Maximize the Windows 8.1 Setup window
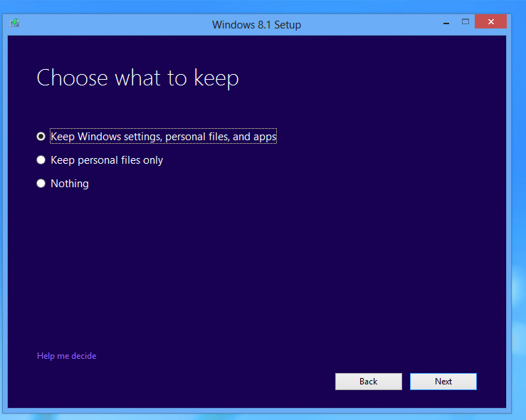Image resolution: width=526 pixels, height=420 pixels. click(465, 22)
